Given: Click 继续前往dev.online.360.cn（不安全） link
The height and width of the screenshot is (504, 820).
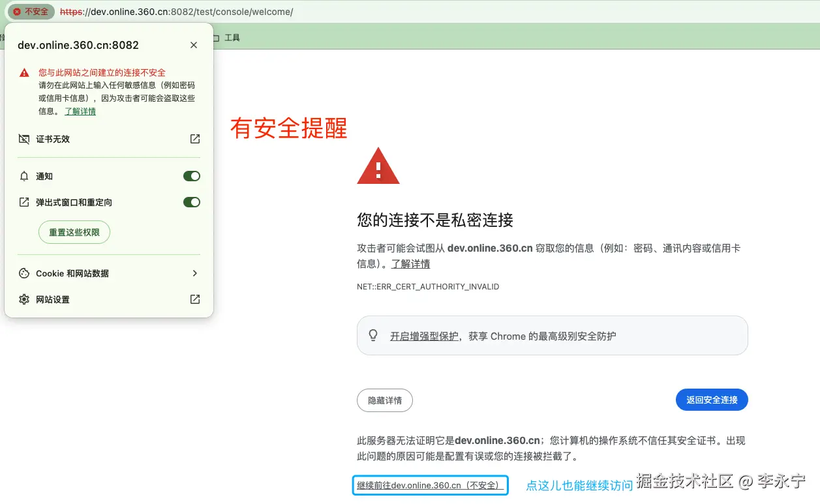Looking at the screenshot, I should (430, 485).
